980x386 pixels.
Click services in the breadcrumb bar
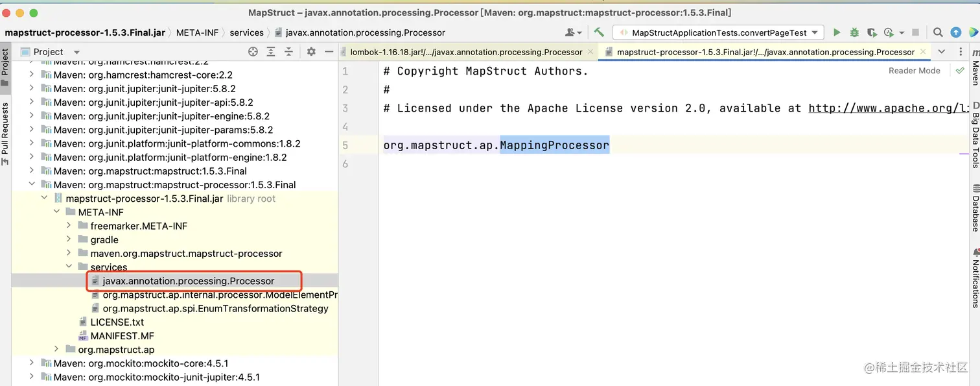pos(247,32)
